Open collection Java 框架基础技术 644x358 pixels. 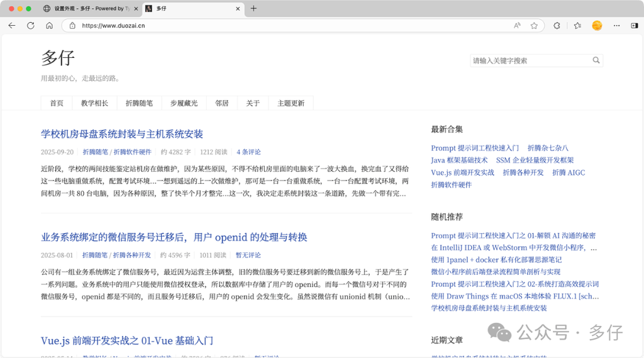[459, 160]
